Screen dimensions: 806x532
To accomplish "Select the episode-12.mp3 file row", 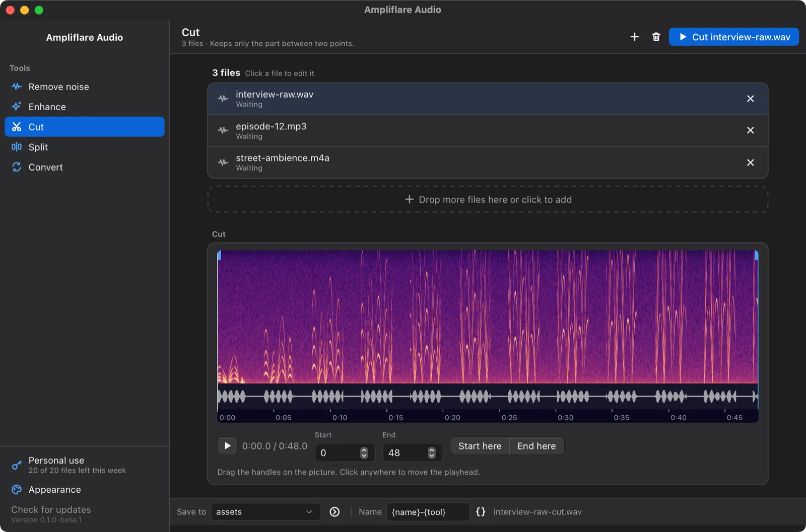I will coord(488,131).
